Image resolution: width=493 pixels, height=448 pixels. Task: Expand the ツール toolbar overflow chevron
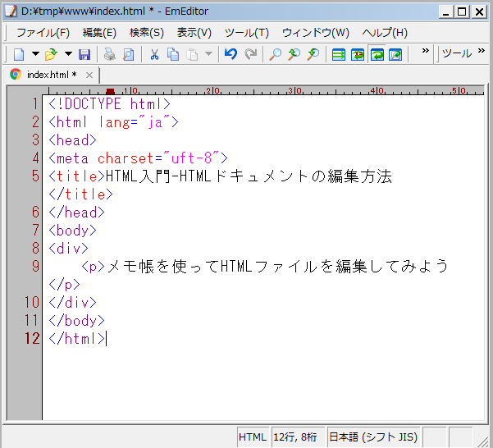(482, 51)
